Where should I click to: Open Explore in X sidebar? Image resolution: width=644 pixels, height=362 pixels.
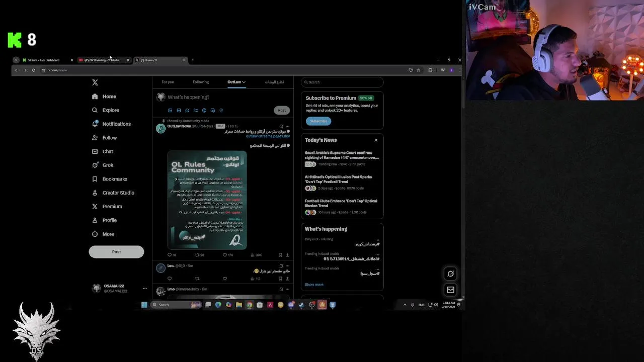pyautogui.click(x=106, y=110)
